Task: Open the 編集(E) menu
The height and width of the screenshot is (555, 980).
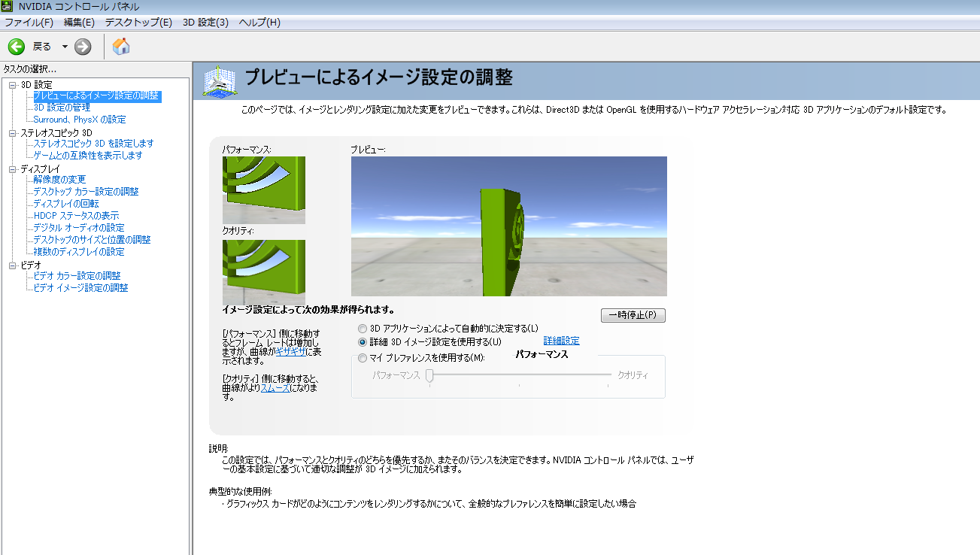Action: click(x=79, y=23)
